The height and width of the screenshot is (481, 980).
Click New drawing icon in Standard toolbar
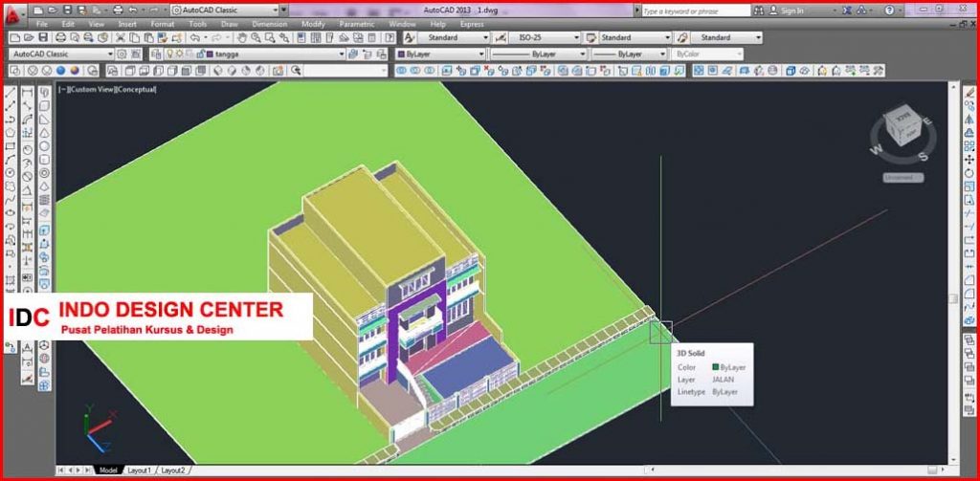(15, 38)
